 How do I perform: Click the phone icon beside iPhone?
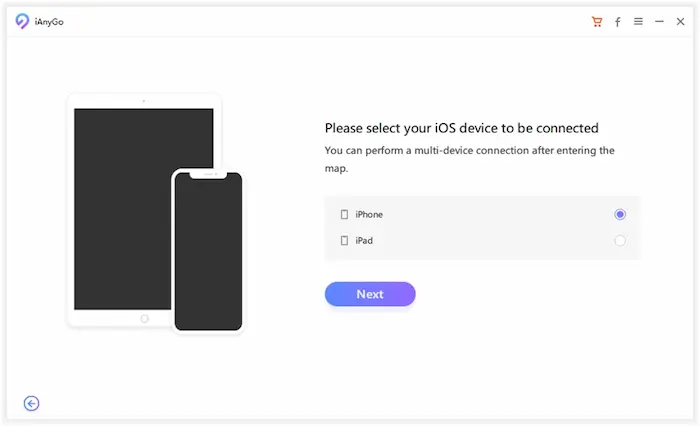[x=344, y=214]
